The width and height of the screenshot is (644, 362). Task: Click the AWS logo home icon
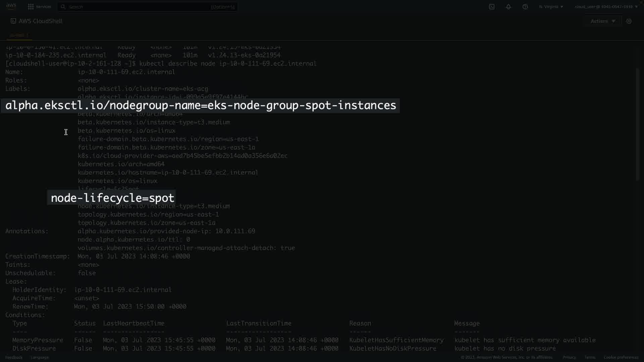(x=11, y=6)
